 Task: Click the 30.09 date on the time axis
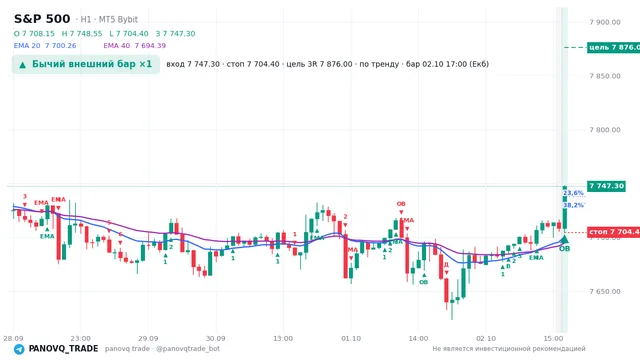216,338
